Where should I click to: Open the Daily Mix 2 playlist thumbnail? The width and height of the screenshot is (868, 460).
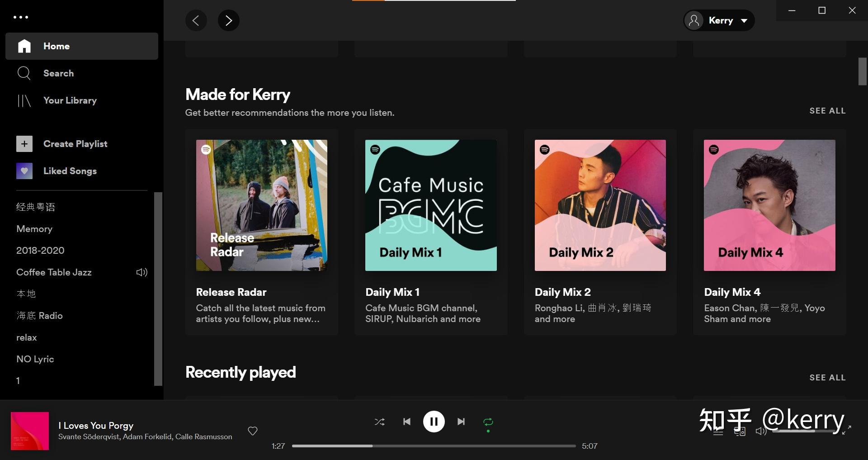coord(599,205)
